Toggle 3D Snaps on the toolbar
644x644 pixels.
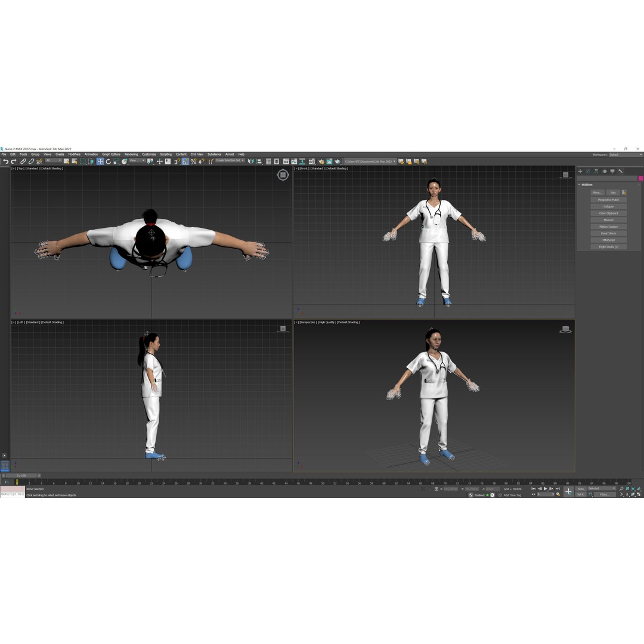click(x=177, y=162)
